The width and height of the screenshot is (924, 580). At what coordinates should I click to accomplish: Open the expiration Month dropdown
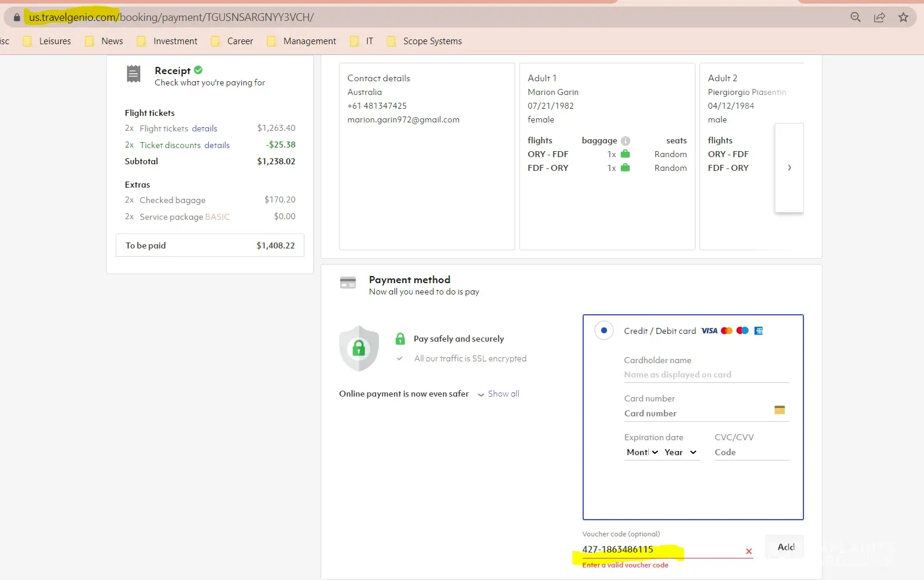[x=642, y=452]
